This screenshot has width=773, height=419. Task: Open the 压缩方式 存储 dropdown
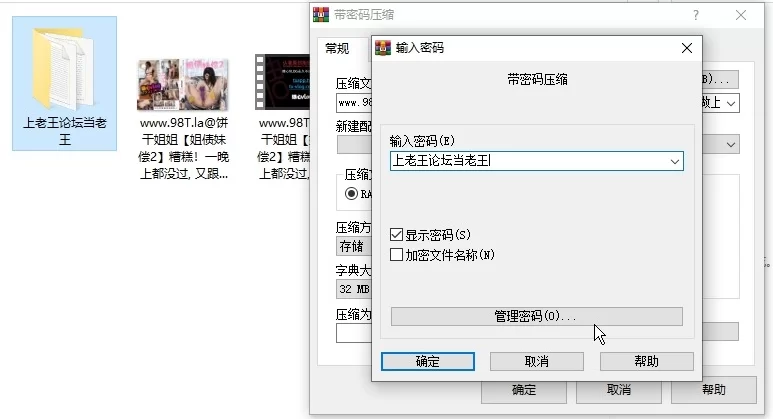coord(353,246)
